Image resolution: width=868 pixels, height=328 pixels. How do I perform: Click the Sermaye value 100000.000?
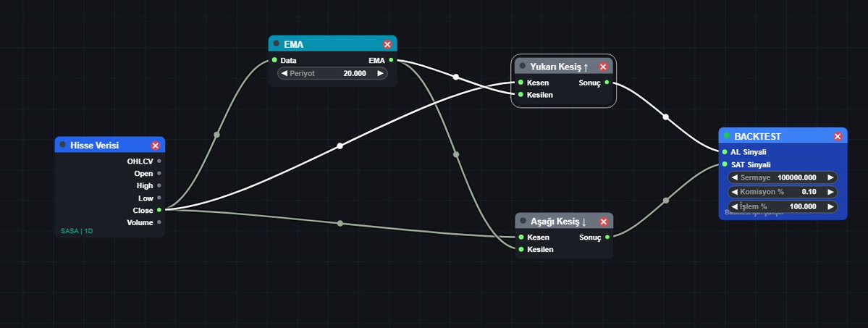(x=796, y=177)
